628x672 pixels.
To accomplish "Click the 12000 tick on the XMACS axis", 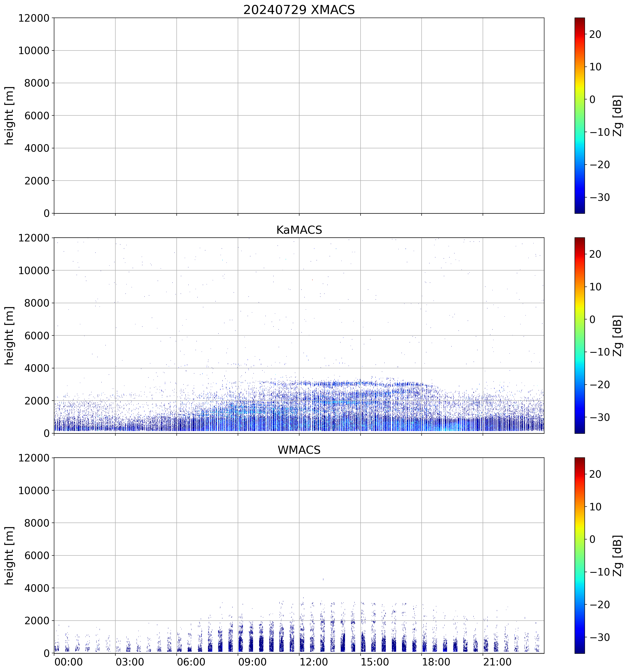I will pyautogui.click(x=34, y=18).
